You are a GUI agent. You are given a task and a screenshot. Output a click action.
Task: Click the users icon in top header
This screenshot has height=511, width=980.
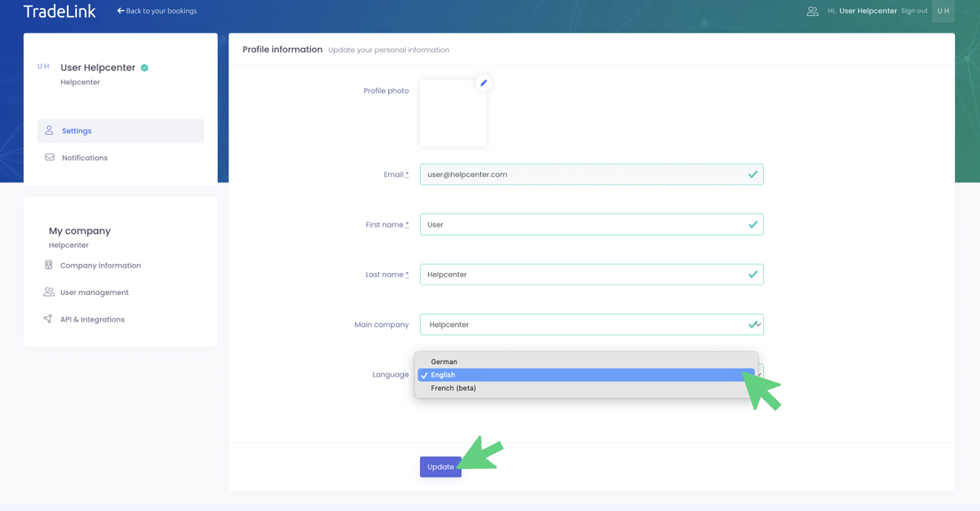pos(812,11)
